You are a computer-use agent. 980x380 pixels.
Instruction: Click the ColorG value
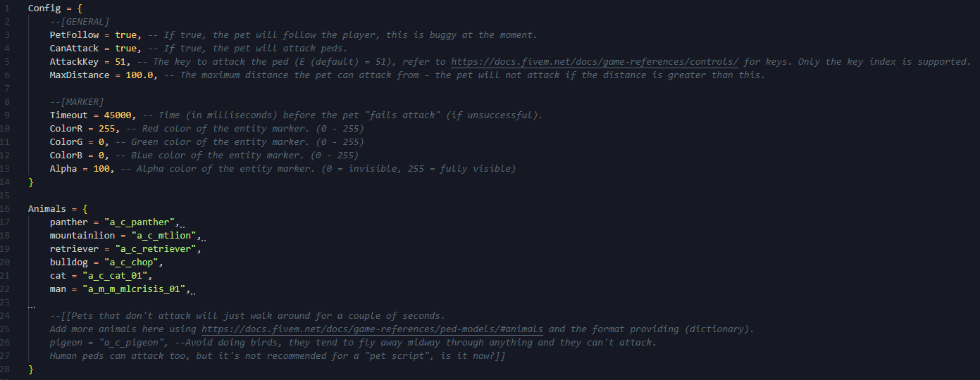click(101, 142)
